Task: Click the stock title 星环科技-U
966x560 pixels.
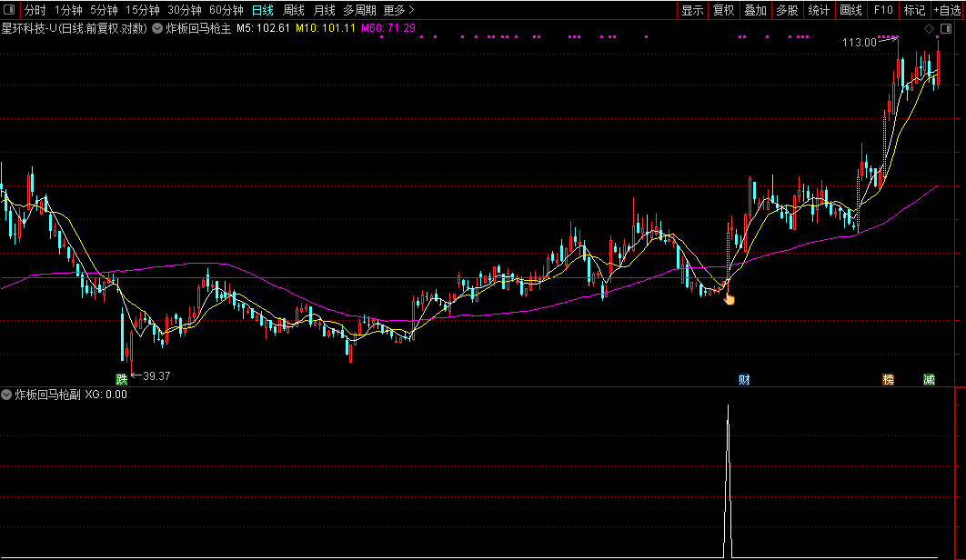Action: pos(29,28)
